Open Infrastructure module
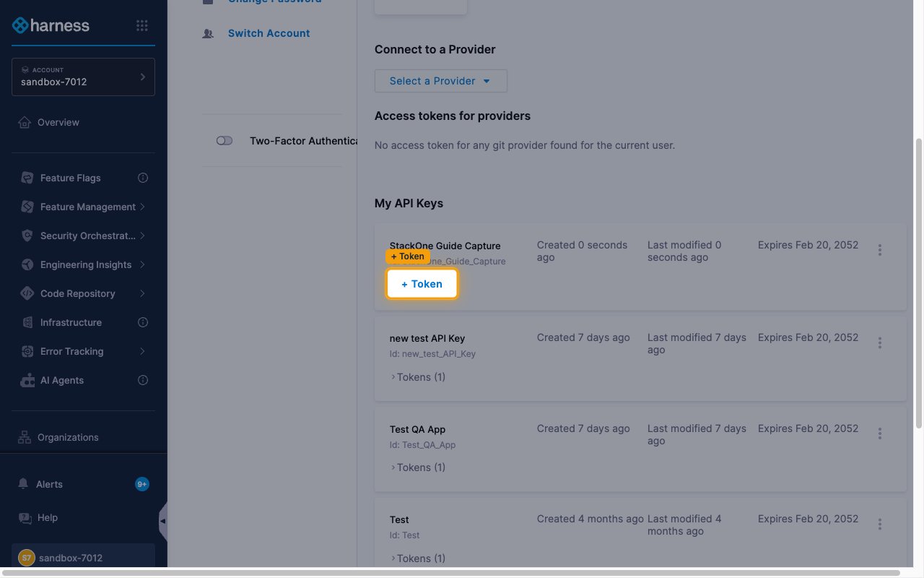Screen dimensions: 924x578 coord(71,322)
